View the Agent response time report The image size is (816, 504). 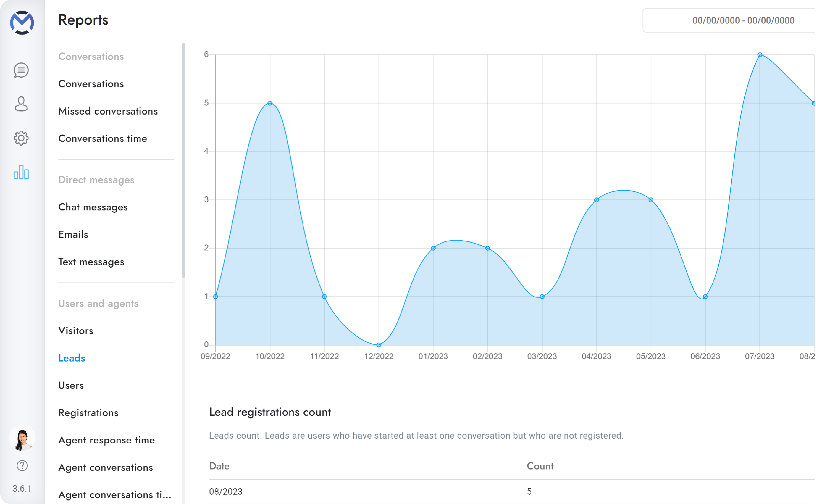pos(107,440)
